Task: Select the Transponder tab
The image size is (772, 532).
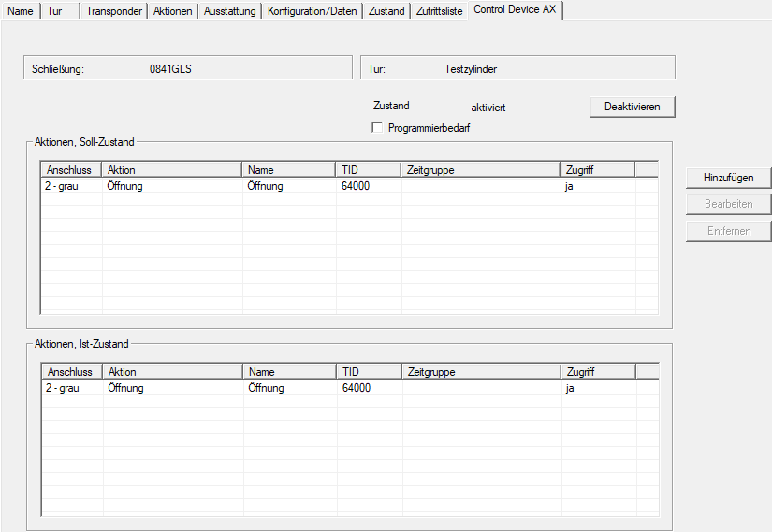Action: click(114, 11)
